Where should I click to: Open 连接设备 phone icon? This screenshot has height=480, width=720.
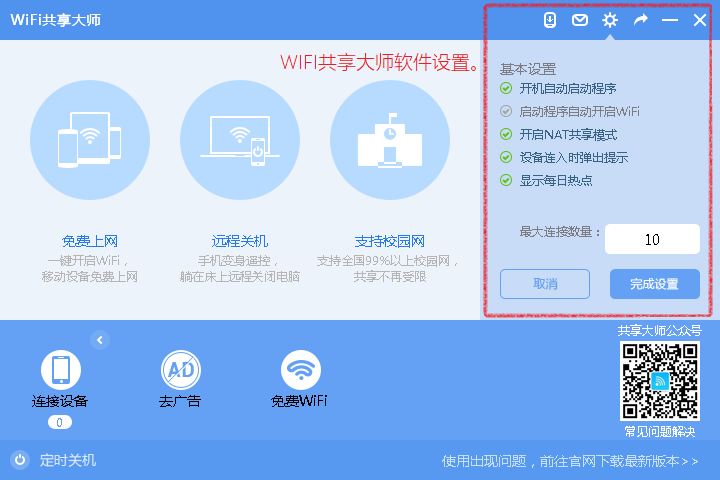point(60,370)
